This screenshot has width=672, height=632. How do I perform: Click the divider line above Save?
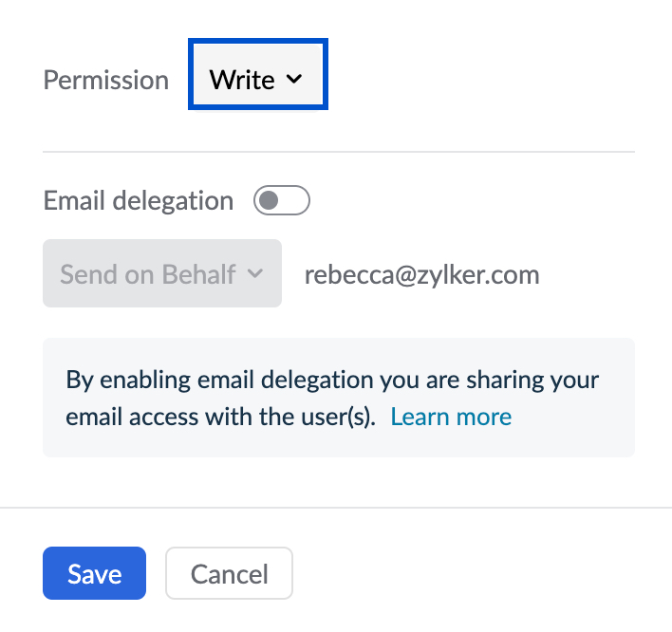click(x=336, y=508)
